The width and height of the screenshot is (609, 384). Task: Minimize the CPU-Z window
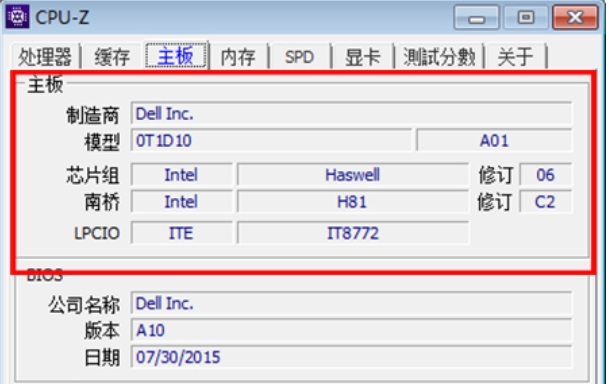click(x=477, y=17)
